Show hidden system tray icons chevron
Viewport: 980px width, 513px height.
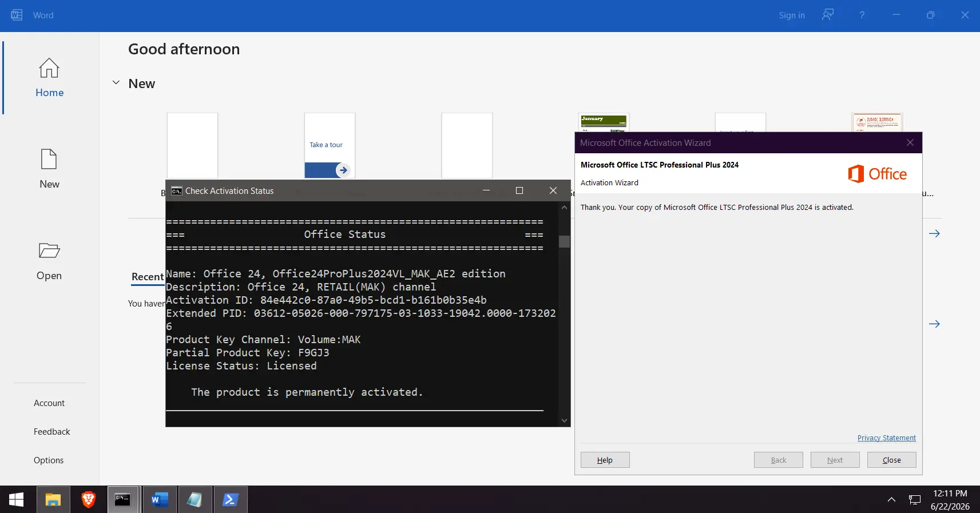pyautogui.click(x=891, y=500)
